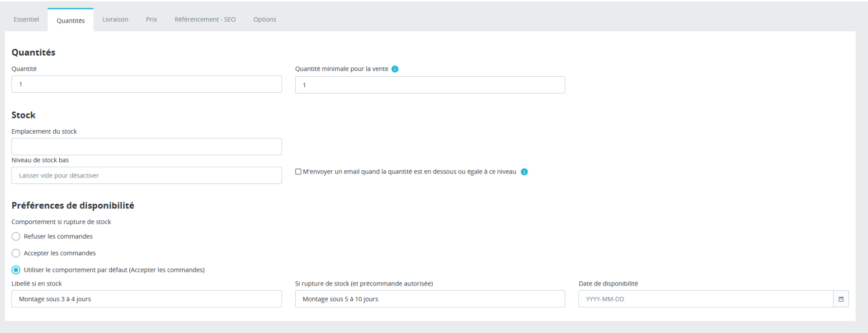Edit the Libellé si en stock field
The height and width of the screenshot is (333, 868).
click(x=146, y=299)
